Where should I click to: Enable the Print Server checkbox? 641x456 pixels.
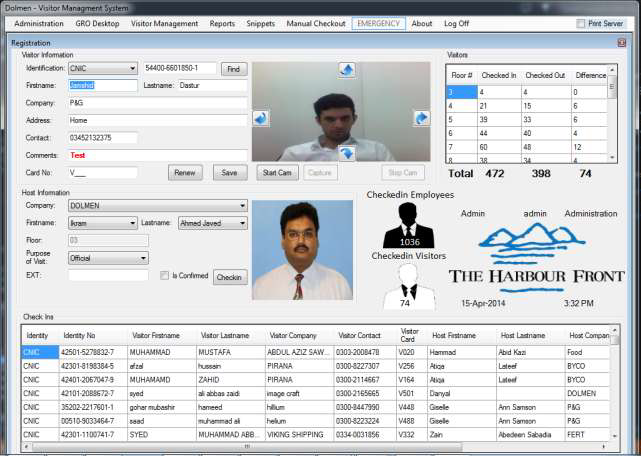[x=580, y=24]
